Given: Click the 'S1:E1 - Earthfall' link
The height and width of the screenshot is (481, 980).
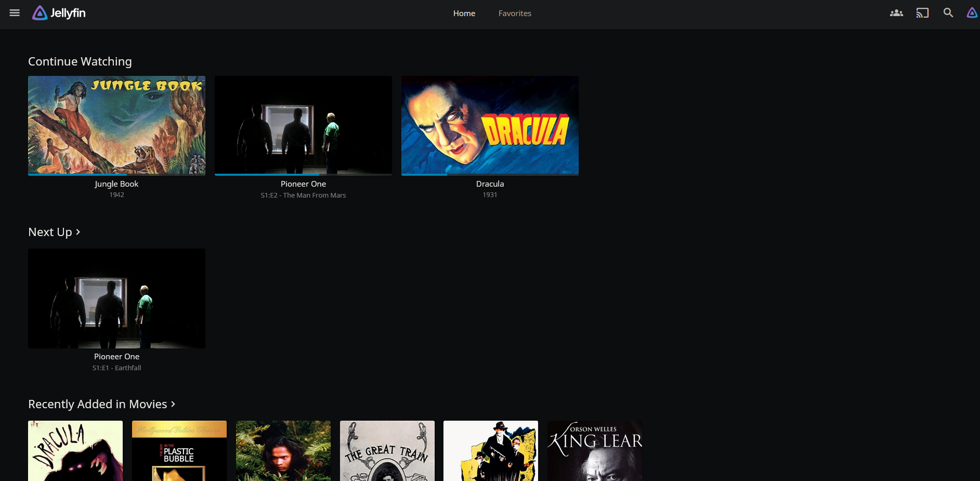Looking at the screenshot, I should pos(116,368).
